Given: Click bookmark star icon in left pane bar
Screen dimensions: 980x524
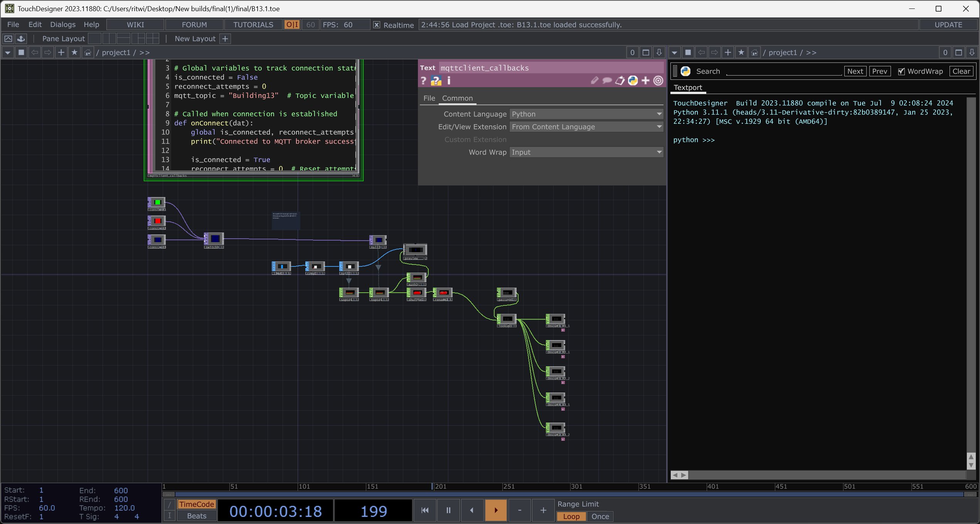Looking at the screenshot, I should point(74,52).
